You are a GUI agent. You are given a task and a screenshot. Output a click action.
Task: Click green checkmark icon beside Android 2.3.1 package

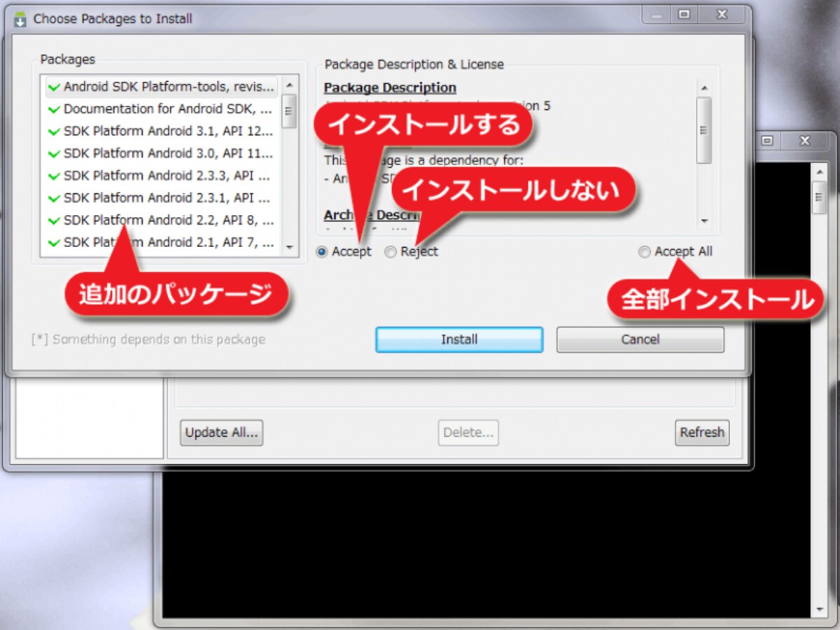(54, 199)
